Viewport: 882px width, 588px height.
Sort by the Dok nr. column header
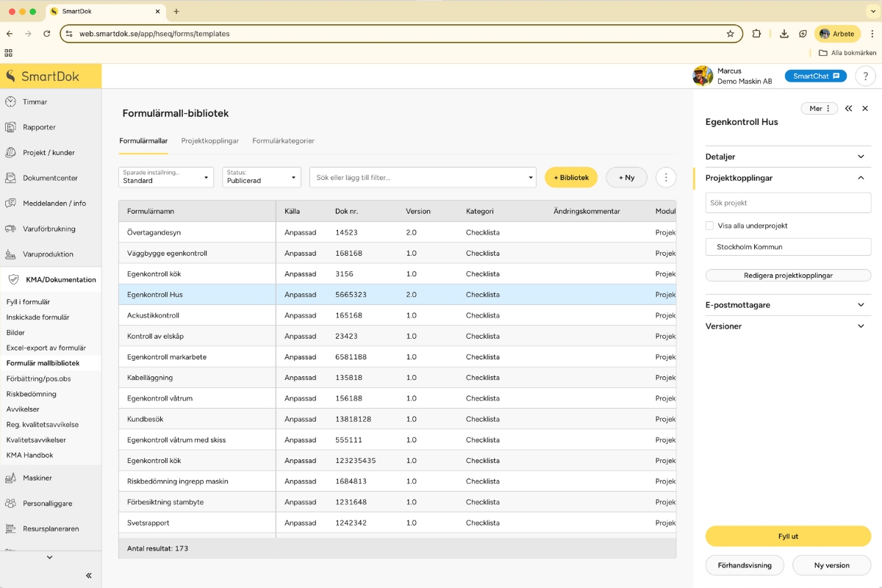pos(347,211)
